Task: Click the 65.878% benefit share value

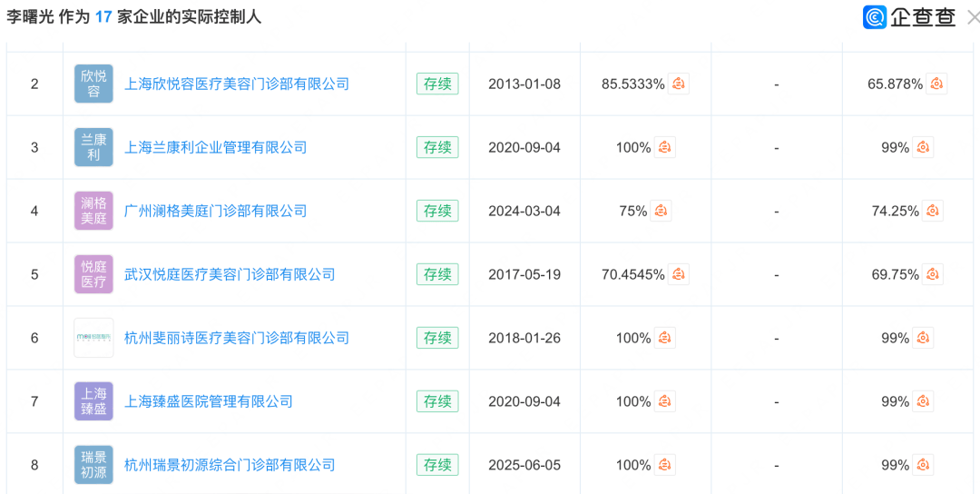Action: (895, 84)
